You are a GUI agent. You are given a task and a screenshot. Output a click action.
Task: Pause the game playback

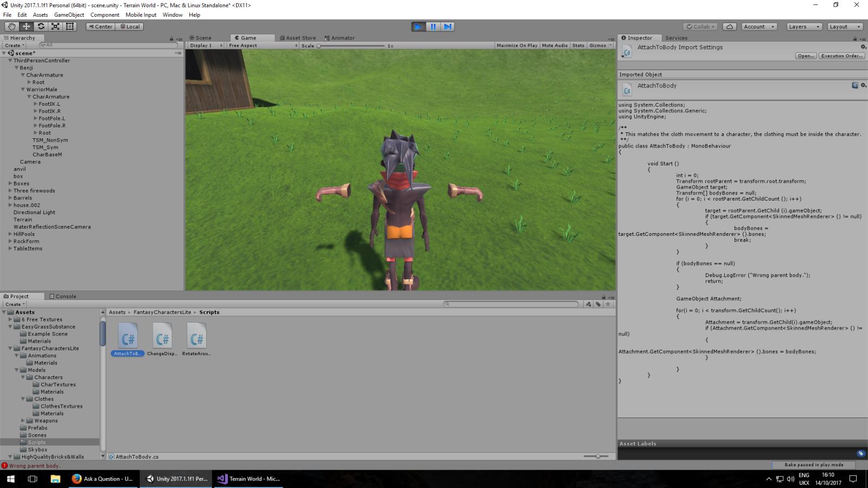pyautogui.click(x=433, y=27)
